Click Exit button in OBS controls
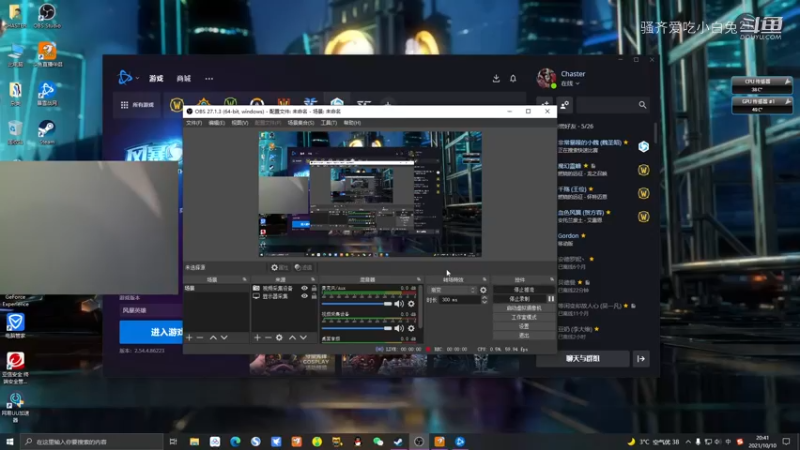This screenshot has width=800, height=450. pos(524,336)
